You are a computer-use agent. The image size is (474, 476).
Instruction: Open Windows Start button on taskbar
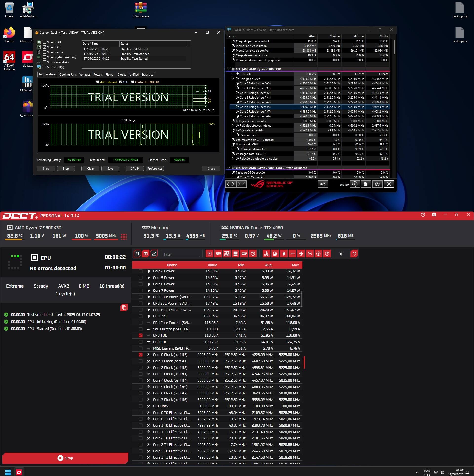click(8, 472)
